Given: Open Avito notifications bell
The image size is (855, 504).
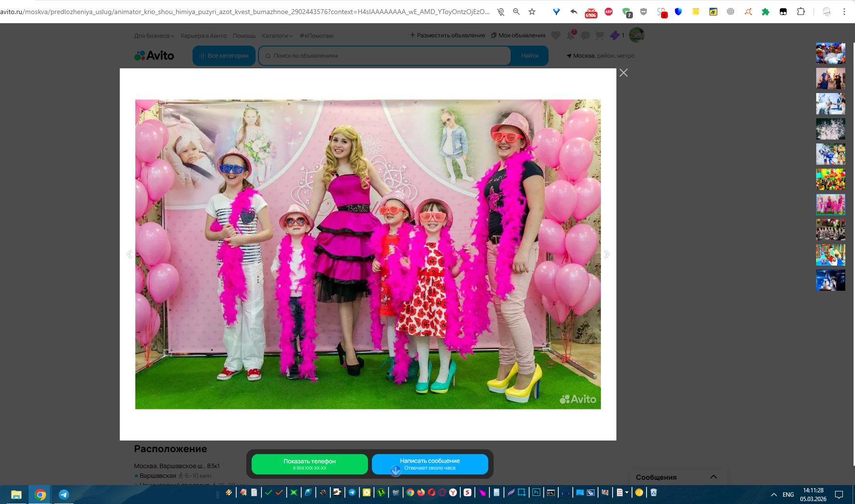Looking at the screenshot, I should pyautogui.click(x=571, y=35).
